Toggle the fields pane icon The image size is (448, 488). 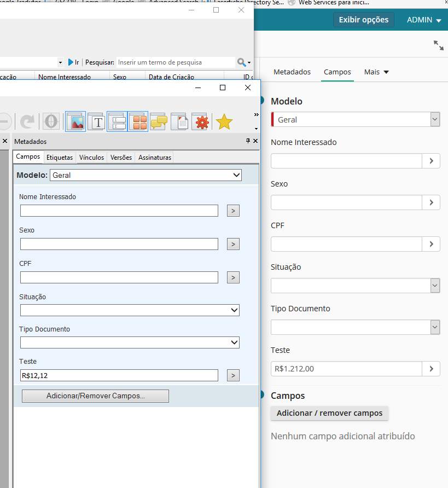click(117, 121)
